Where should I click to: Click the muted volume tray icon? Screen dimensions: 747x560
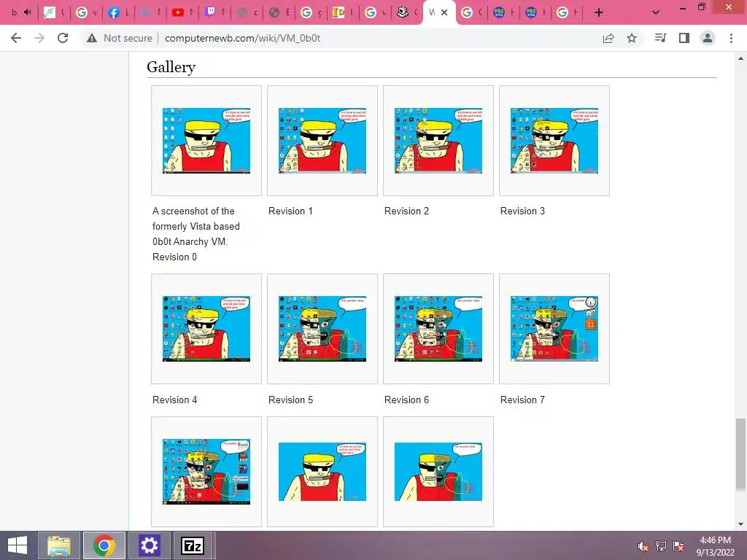pyautogui.click(x=643, y=546)
